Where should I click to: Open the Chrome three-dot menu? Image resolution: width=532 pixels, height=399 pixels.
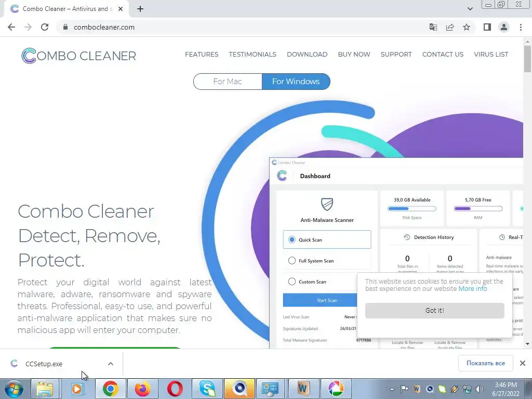click(x=521, y=27)
